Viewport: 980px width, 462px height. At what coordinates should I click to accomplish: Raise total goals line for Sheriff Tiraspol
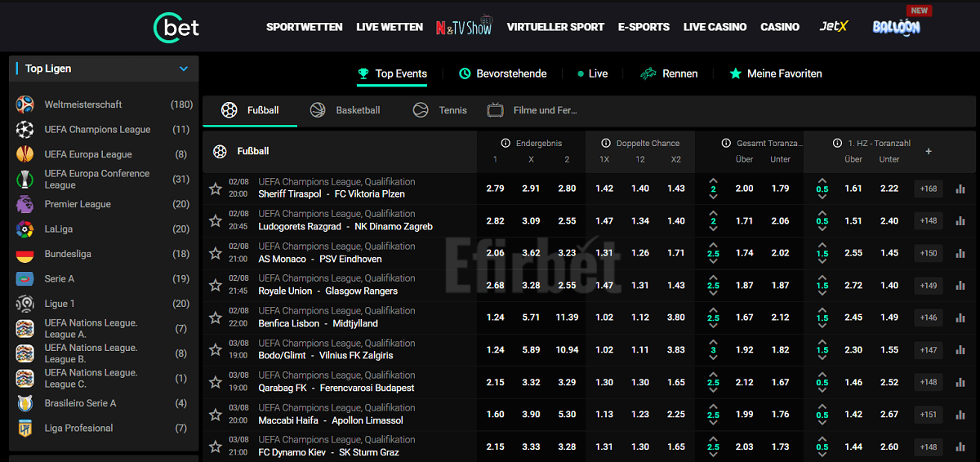[x=713, y=180]
